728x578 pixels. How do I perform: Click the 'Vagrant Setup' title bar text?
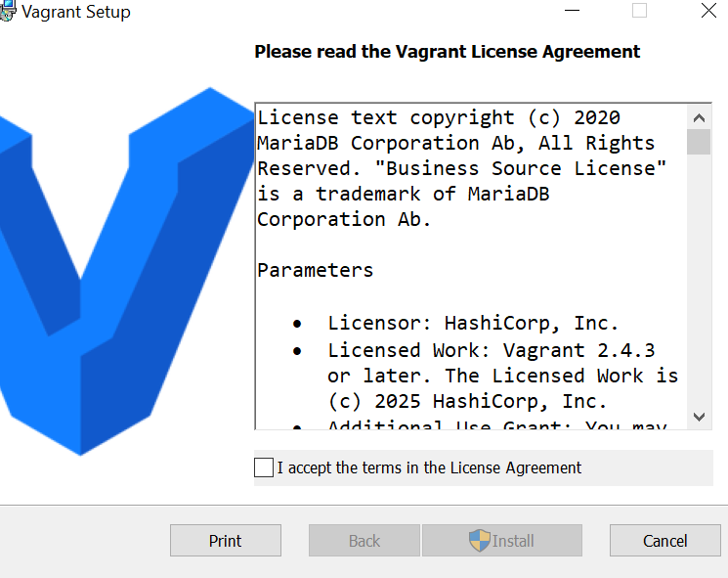pyautogui.click(x=76, y=12)
